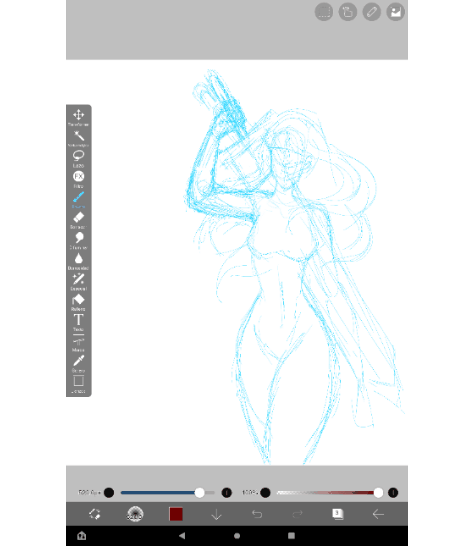Select the Lasso tool
474x546 pixels.
(x=78, y=159)
